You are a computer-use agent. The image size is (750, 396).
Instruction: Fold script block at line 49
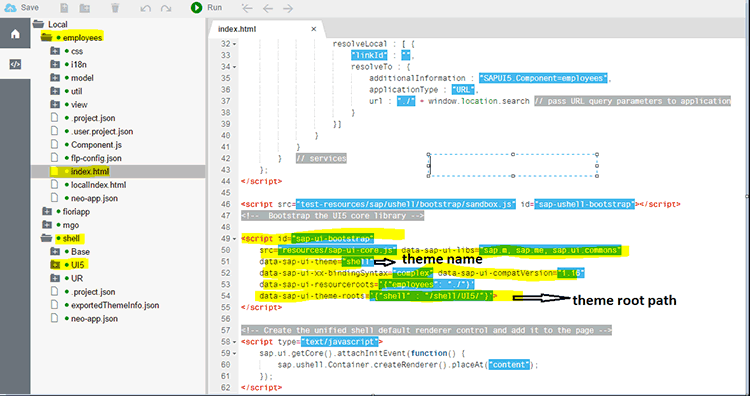coord(234,239)
